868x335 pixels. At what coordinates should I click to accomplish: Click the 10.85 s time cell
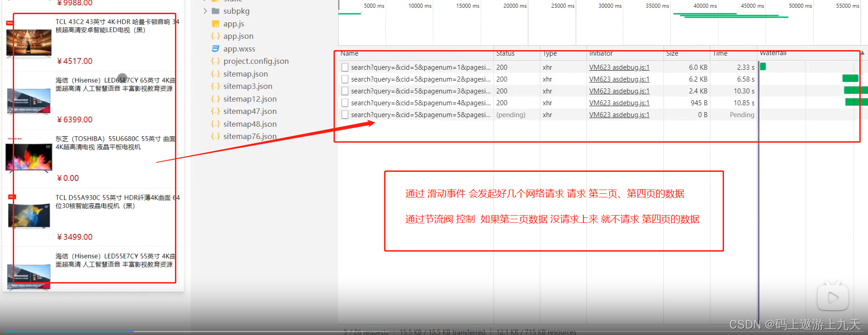744,103
